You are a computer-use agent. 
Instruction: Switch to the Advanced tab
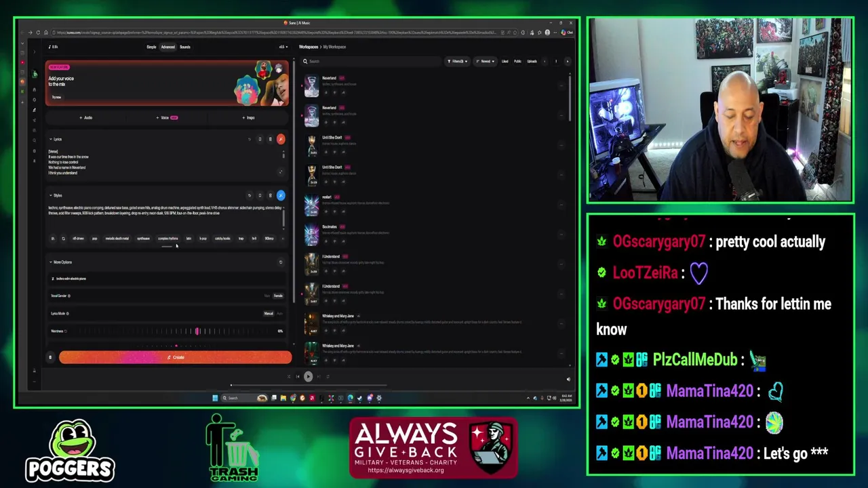click(x=167, y=47)
